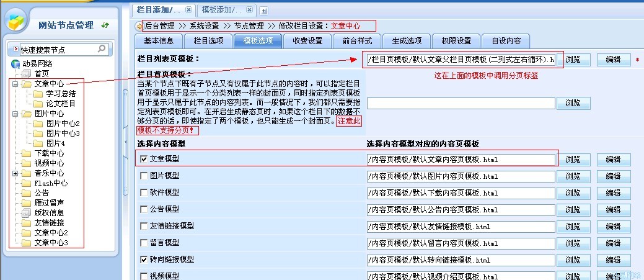
Task: Click the 版权信息 document icon in tree
Action: pyautogui.click(x=26, y=213)
